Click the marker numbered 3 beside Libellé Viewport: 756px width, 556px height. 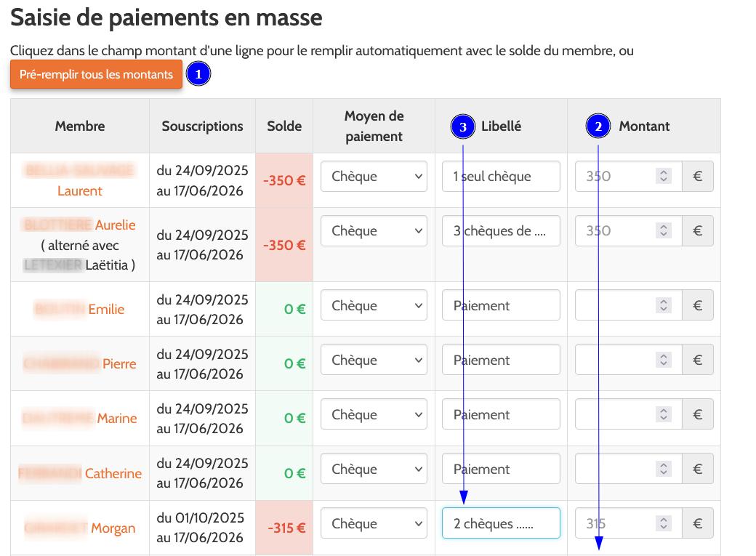[x=463, y=126]
